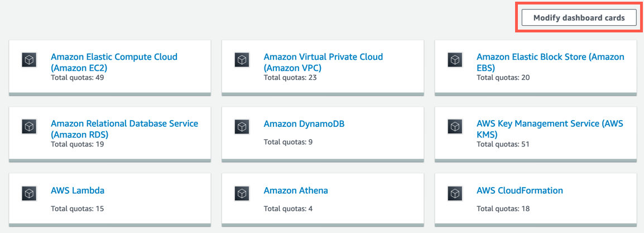This screenshot has height=233, width=644.
Task: Click the AWS KMS card icon
Action: coord(455,126)
